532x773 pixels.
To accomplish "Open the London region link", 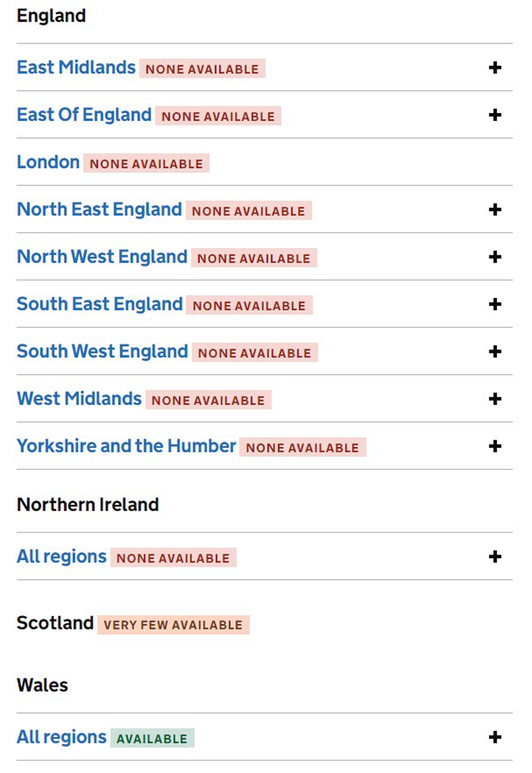I will [x=48, y=162].
